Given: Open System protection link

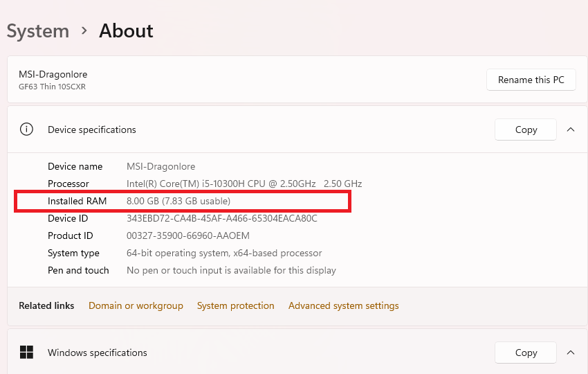Looking at the screenshot, I should [x=235, y=305].
